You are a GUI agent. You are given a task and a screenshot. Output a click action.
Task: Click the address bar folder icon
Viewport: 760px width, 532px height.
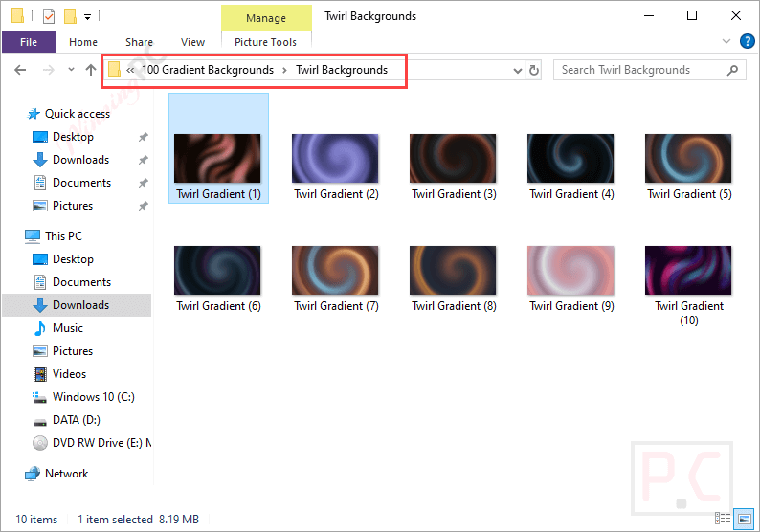[x=115, y=69]
